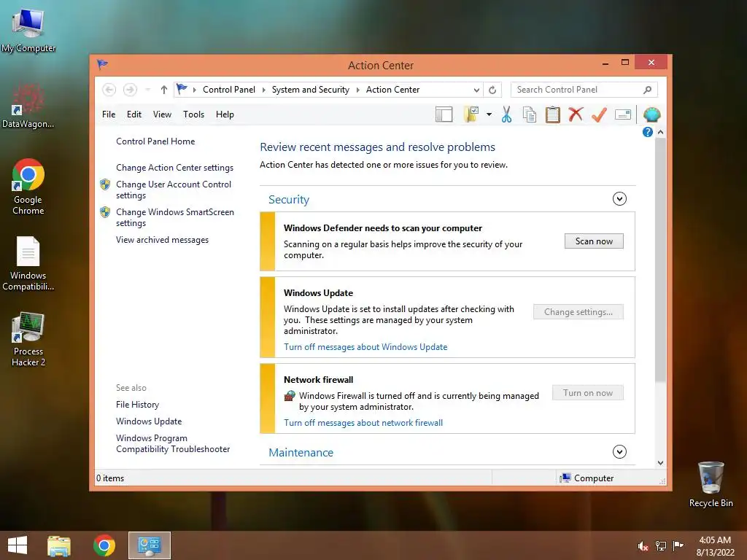Click the flag icon in the address bar

coord(182,89)
